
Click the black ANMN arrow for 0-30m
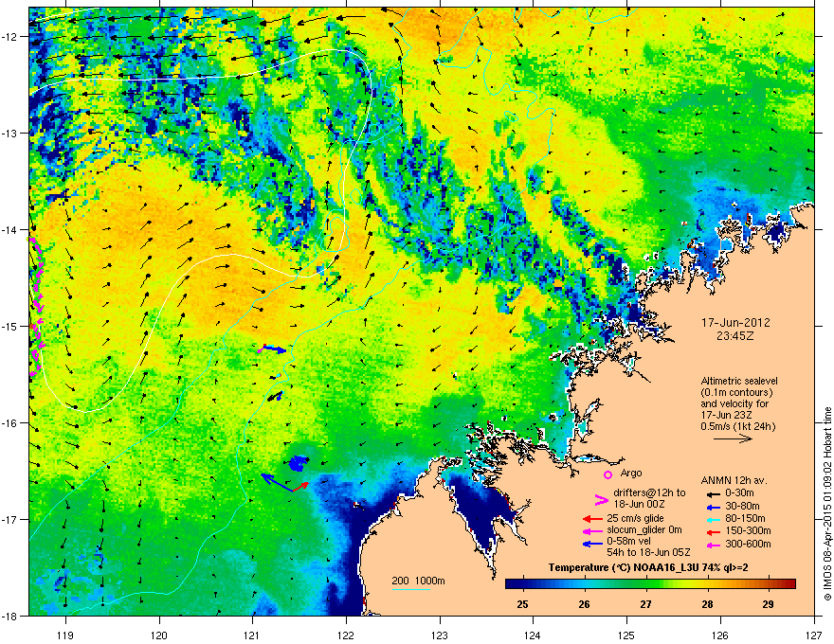click(713, 494)
